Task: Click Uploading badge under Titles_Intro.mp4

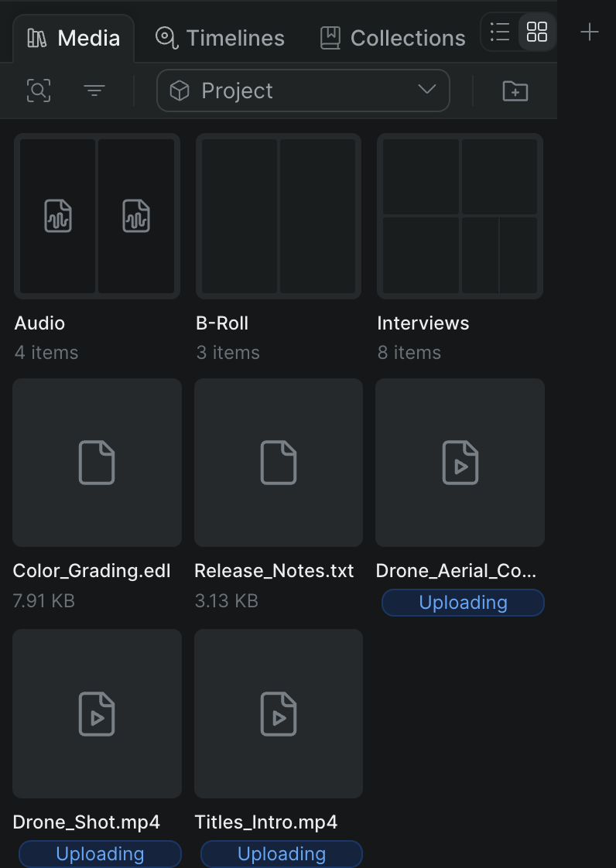Action: [282, 854]
